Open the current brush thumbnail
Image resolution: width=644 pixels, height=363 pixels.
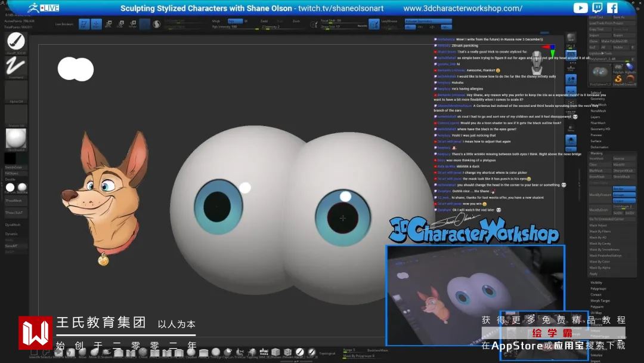point(16,42)
